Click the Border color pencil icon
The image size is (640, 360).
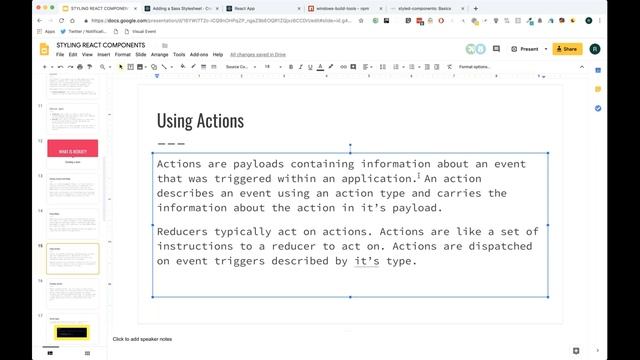(x=193, y=67)
